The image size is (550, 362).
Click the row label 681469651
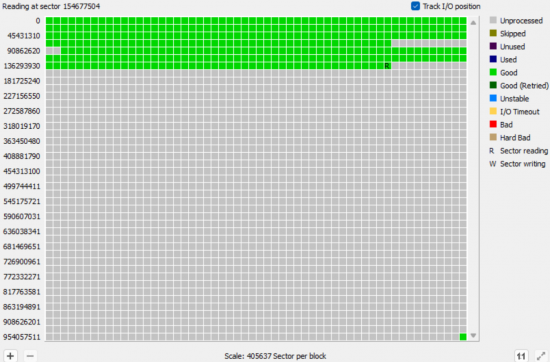pos(22,247)
